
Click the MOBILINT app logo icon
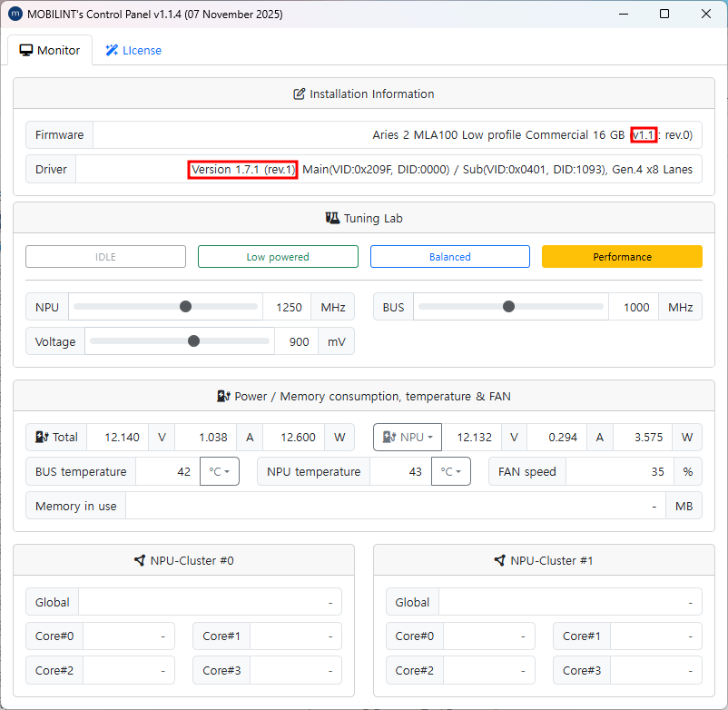(x=15, y=15)
